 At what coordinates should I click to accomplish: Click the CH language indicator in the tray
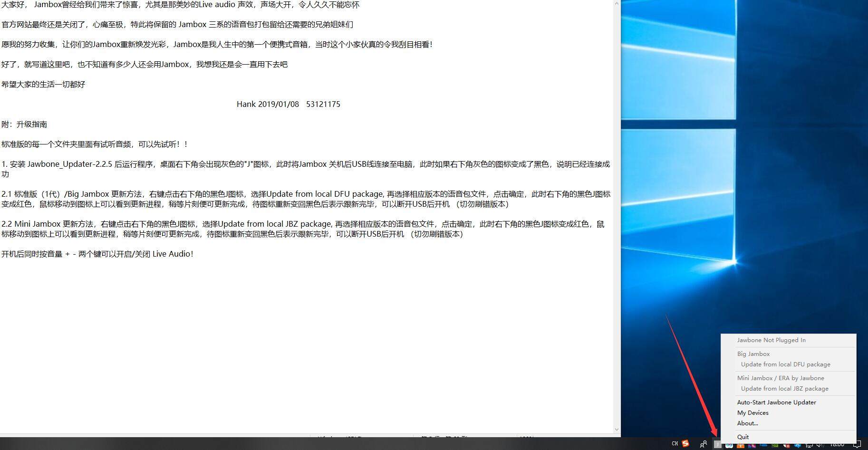(675, 444)
